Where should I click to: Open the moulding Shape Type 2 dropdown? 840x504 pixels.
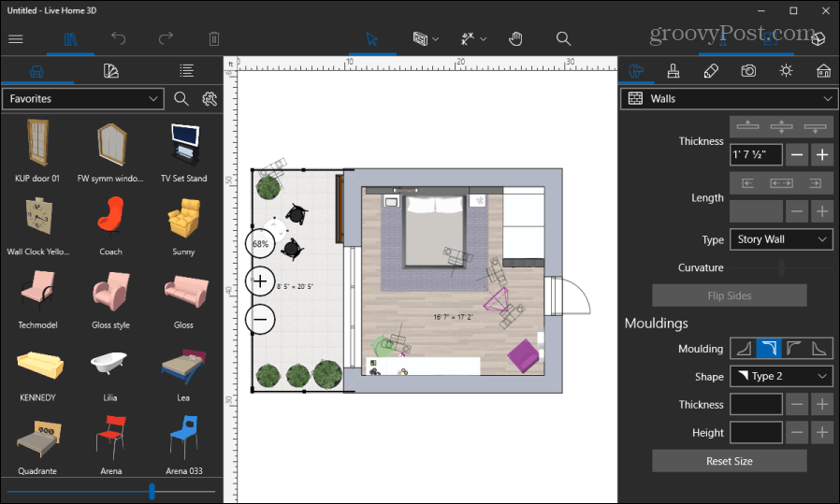(781, 376)
